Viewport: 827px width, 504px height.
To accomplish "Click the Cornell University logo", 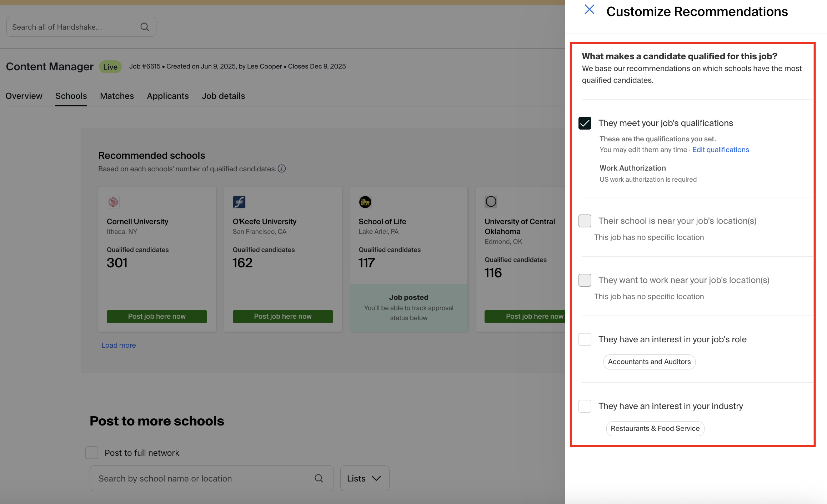I will pyautogui.click(x=113, y=202).
